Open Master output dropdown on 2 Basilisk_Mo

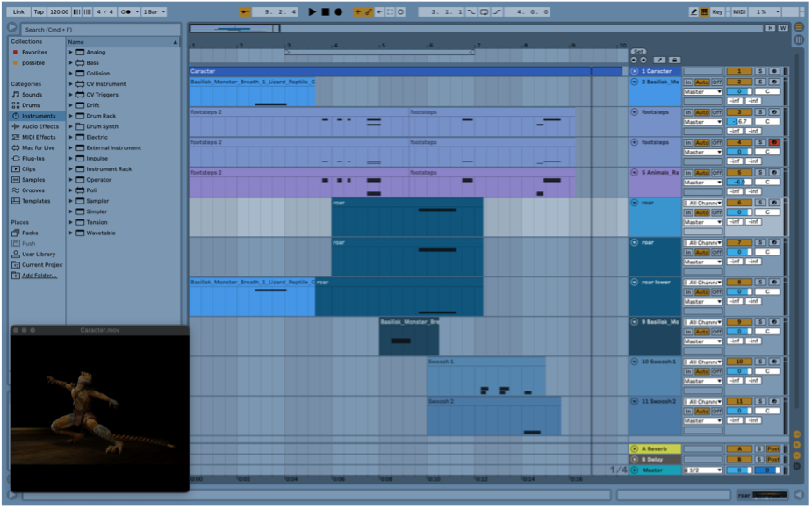click(x=703, y=91)
